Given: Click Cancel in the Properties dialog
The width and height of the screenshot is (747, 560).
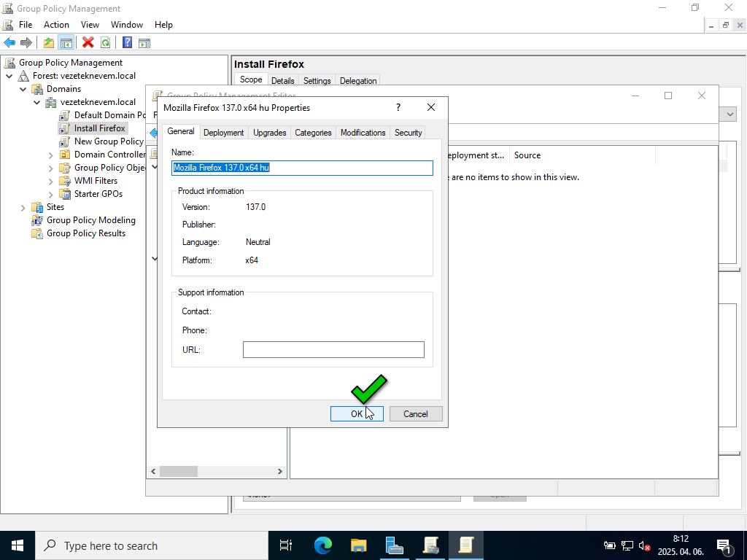Looking at the screenshot, I should [x=415, y=414].
